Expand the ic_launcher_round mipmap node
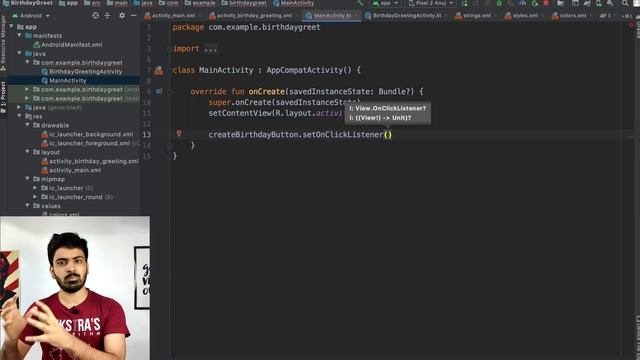 click(36, 197)
